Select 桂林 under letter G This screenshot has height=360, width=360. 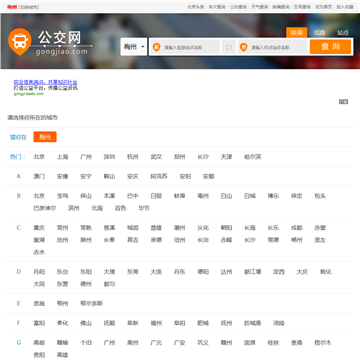pos(273,343)
